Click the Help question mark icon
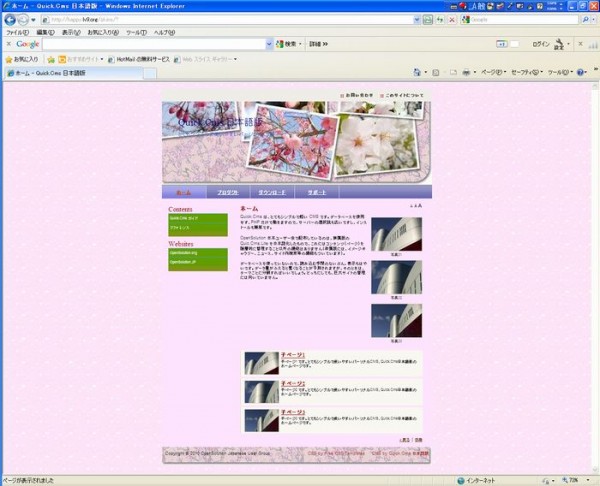 coord(580,73)
